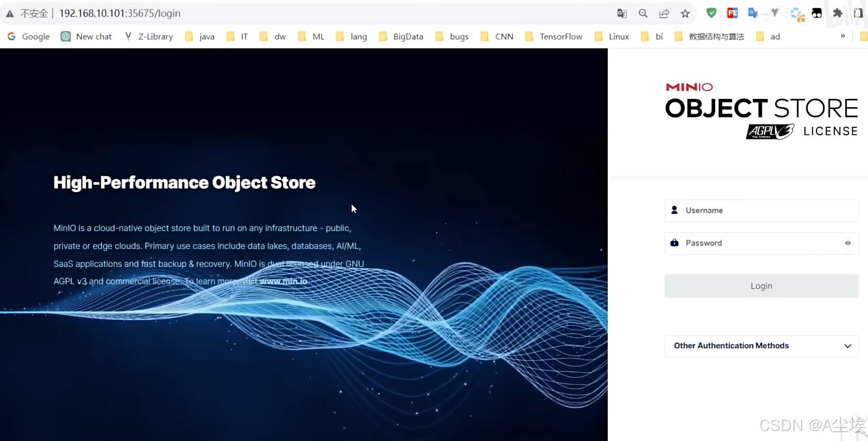The width and height of the screenshot is (868, 441).
Task: Click the green shield extension icon
Action: coord(711,13)
